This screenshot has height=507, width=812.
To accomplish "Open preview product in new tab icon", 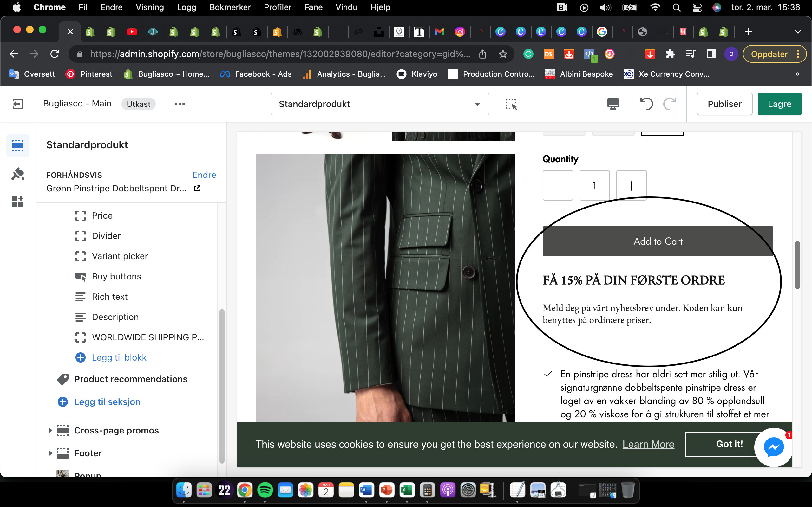I will click(197, 189).
